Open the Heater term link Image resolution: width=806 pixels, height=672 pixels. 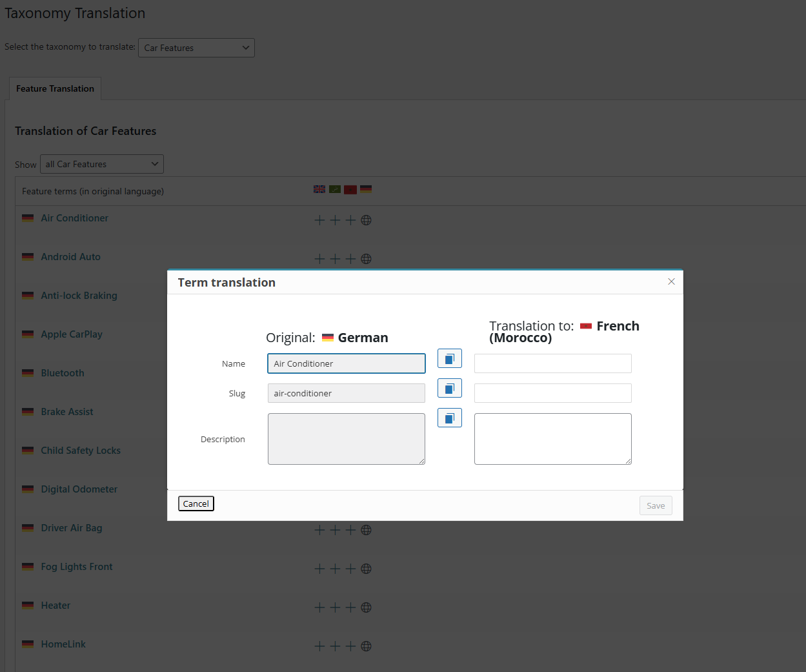pyautogui.click(x=55, y=606)
